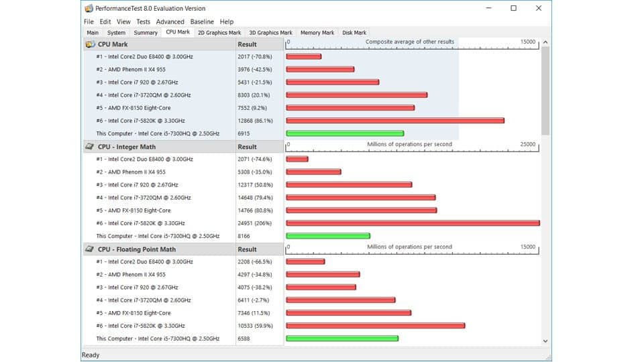This screenshot has height=362, width=644.
Task: Click the CPU - Floating Point Math section icon
Action: (x=89, y=249)
